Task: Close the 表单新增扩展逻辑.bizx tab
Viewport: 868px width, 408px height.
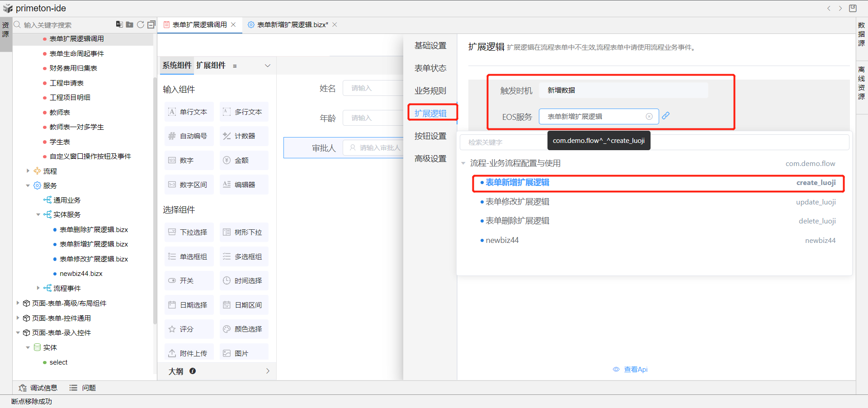Action: [x=335, y=24]
